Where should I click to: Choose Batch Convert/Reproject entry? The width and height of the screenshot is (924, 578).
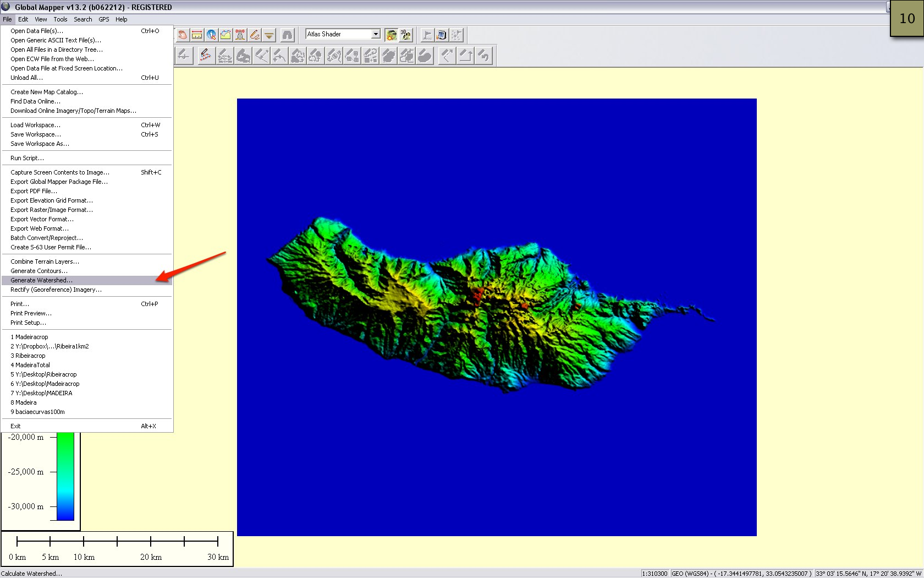tap(87, 238)
